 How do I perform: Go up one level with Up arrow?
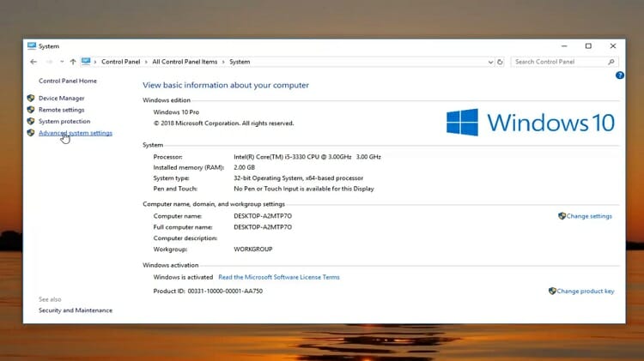[73, 62]
